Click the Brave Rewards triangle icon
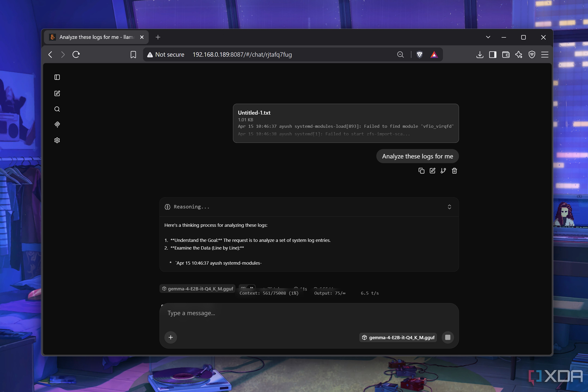Viewport: 588px width, 392px height. (434, 54)
